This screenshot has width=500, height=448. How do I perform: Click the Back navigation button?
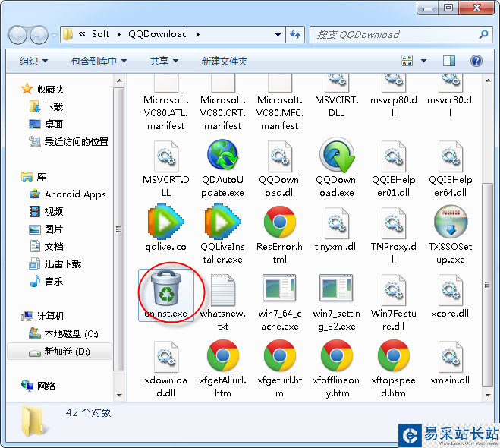pyautogui.click(x=17, y=35)
